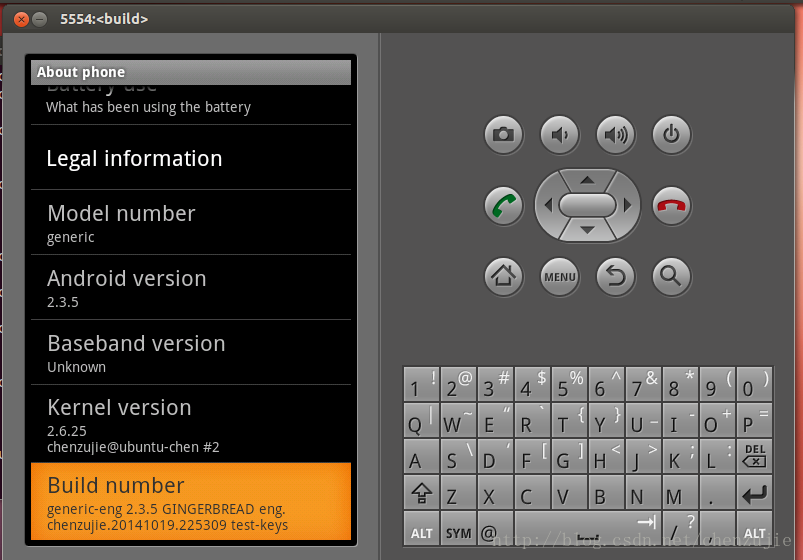Minimize the 5554:<build> emulator window
Screen dimensions: 803x560
pyautogui.click(x=39, y=19)
